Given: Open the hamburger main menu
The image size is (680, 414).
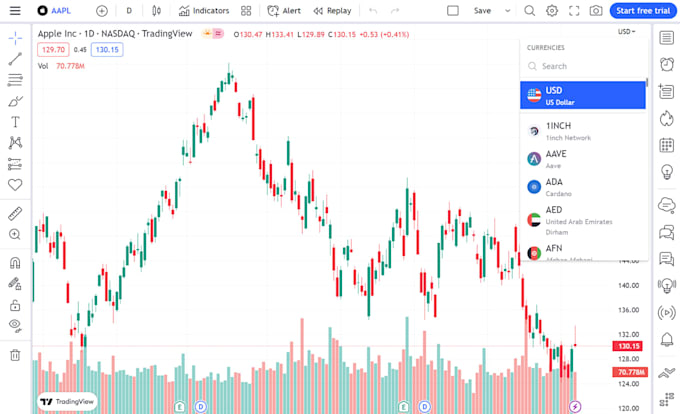Looking at the screenshot, I should point(15,10).
